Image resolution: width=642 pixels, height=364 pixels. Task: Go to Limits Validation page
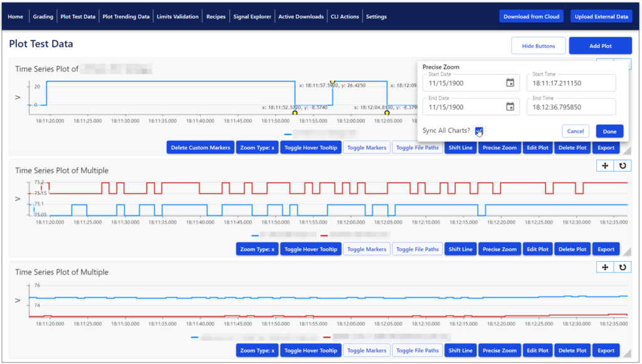tap(177, 17)
